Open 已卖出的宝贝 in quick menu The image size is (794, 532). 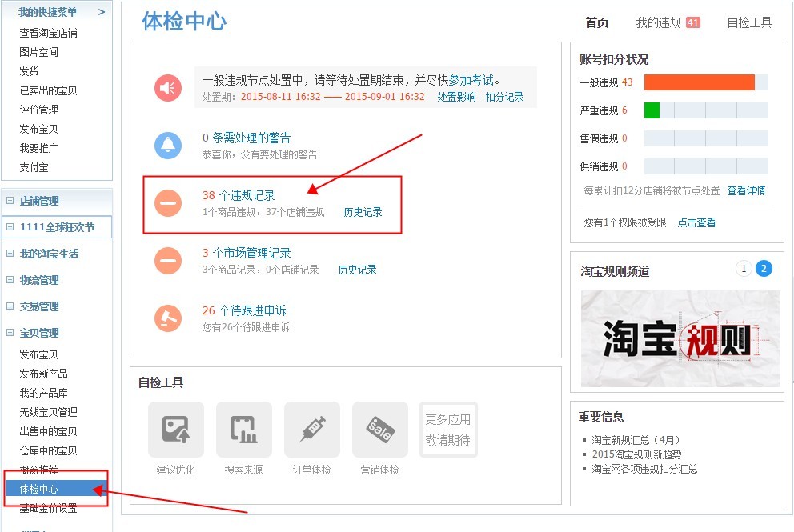[48, 90]
